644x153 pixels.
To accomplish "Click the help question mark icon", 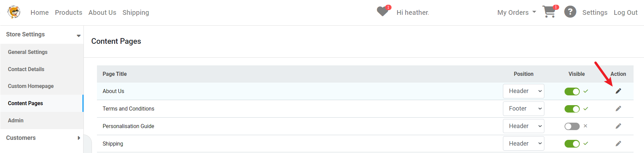I will [x=570, y=12].
